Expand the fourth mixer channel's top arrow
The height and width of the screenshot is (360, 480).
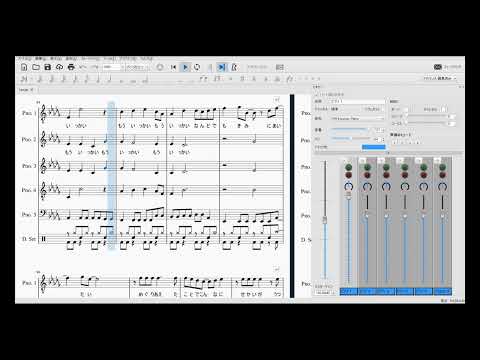pyautogui.click(x=400, y=160)
